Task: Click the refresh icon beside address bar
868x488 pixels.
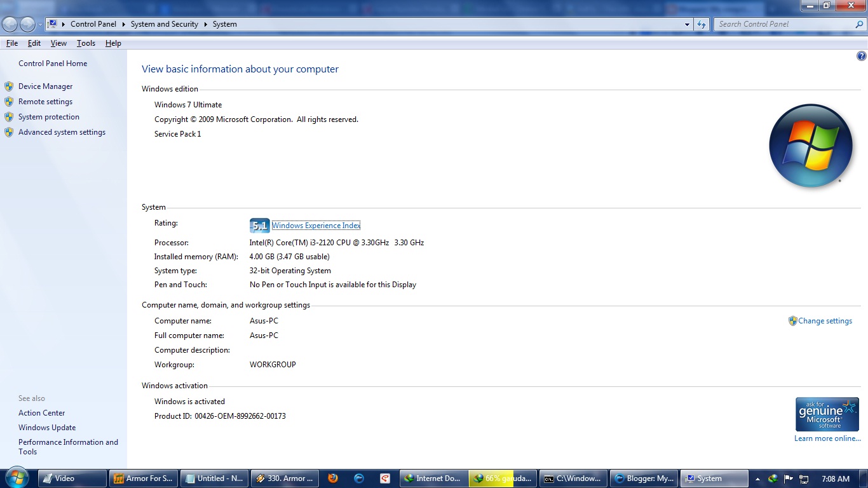Action: [x=702, y=24]
